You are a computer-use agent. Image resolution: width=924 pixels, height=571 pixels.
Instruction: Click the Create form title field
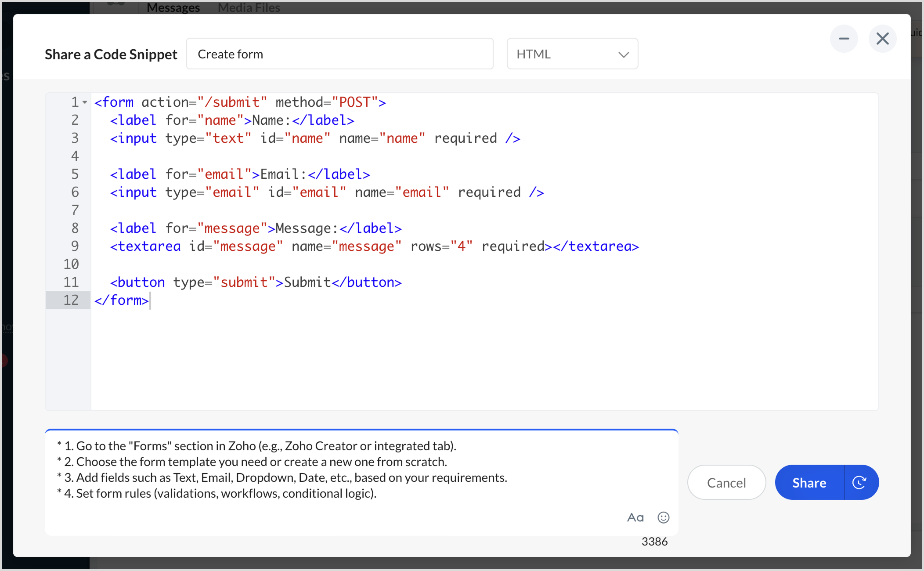(340, 54)
